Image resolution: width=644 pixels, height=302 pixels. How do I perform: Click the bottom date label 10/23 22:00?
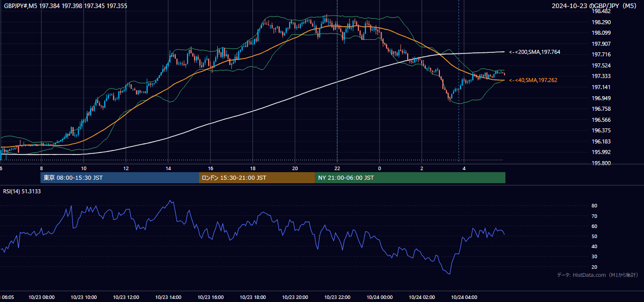337,297
